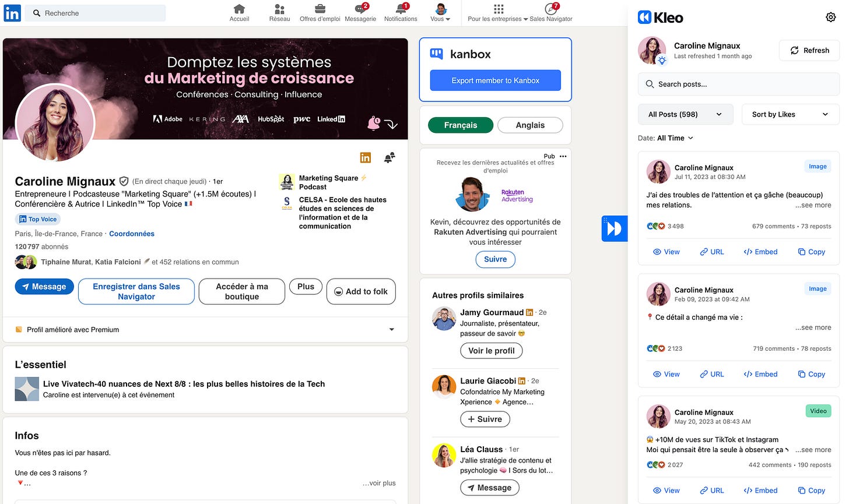Image resolution: width=849 pixels, height=504 pixels.
Task: Open the Coordonnées link
Action: pos(132,234)
